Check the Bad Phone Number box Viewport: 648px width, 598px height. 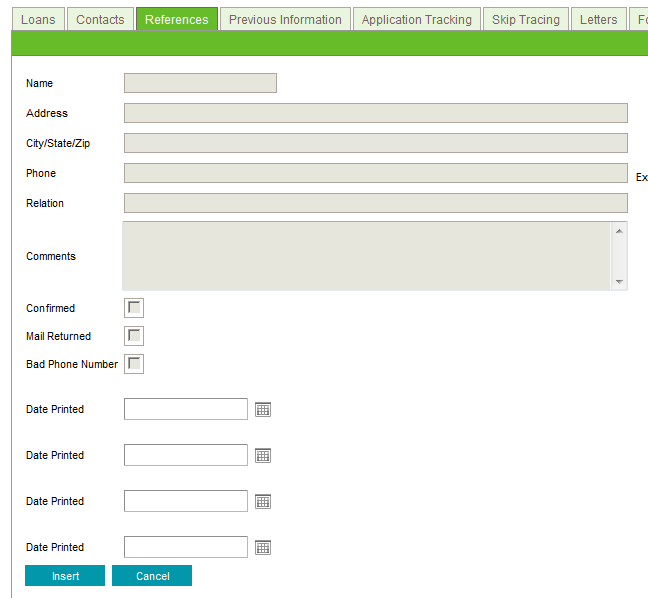point(134,364)
